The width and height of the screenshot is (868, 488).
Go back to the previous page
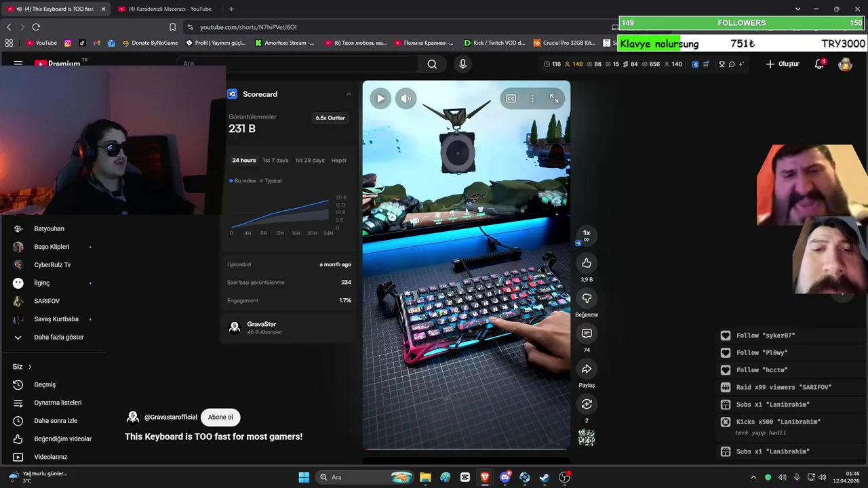pos(9,27)
